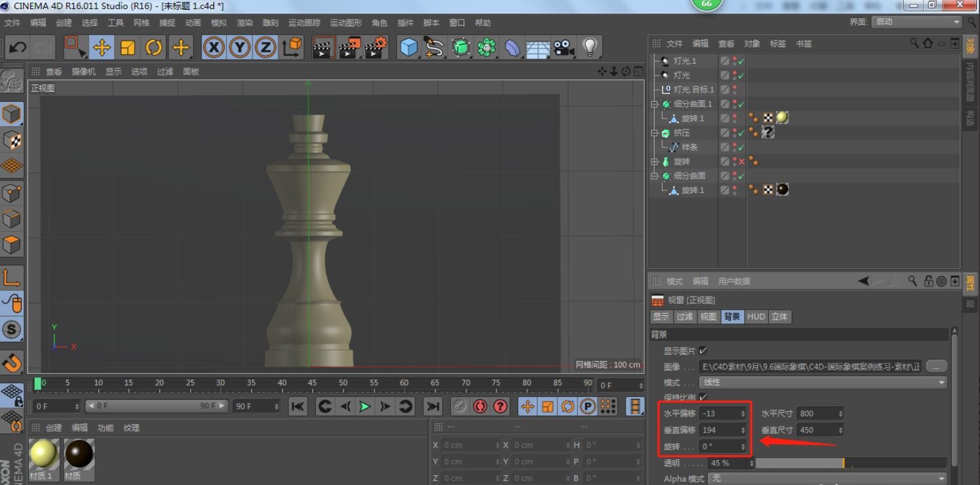
Task: Click the Undo arrow icon
Action: [x=18, y=47]
